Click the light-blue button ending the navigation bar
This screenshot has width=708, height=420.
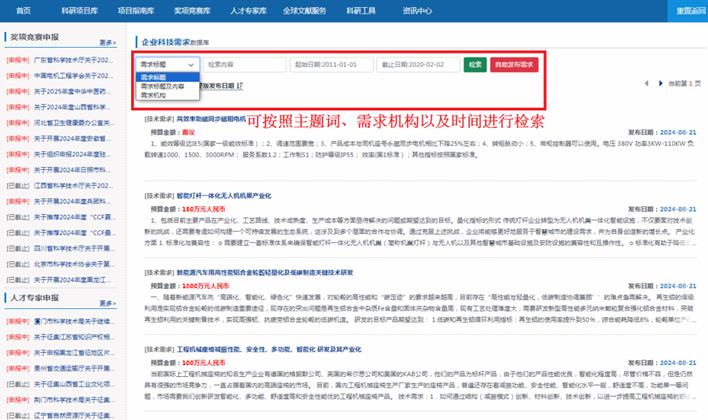coord(688,11)
